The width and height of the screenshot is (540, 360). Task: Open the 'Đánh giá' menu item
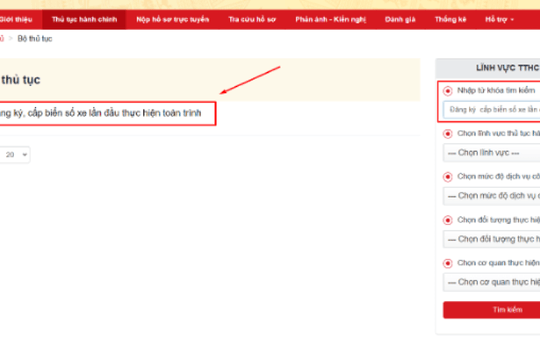coord(400,19)
